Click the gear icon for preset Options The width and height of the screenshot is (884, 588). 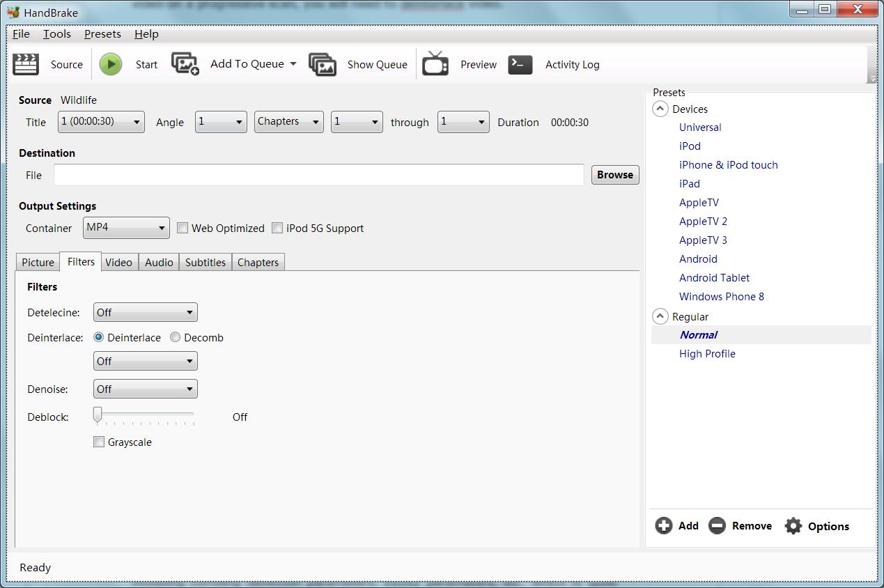pos(793,526)
